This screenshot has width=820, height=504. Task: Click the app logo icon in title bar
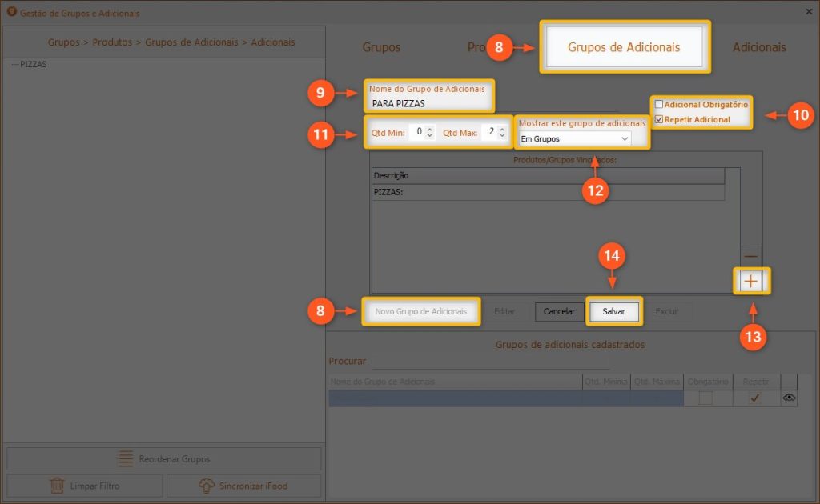coord(10,12)
